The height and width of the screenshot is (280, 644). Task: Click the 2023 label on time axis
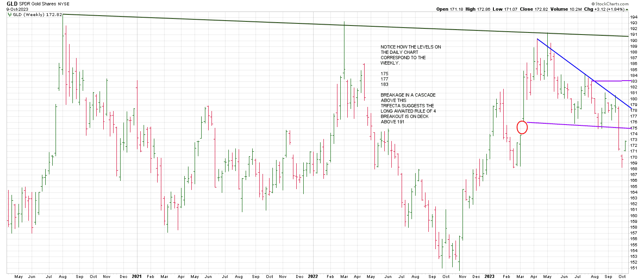tap(489, 277)
